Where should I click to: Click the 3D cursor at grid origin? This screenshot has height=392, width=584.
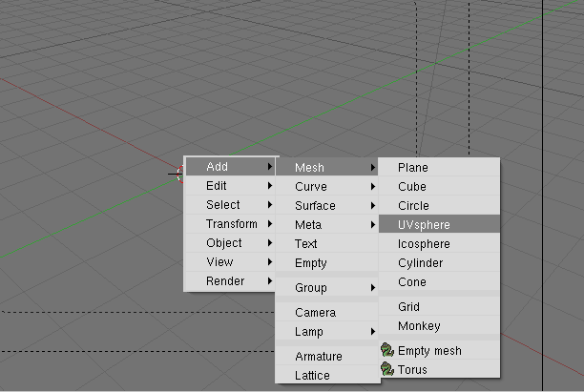pos(177,174)
